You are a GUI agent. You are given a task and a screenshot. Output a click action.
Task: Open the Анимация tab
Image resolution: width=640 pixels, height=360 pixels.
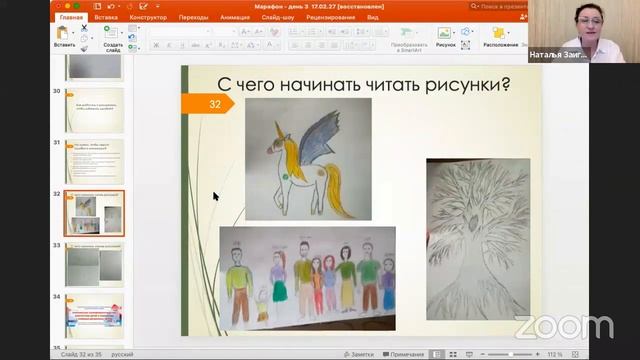click(x=235, y=18)
